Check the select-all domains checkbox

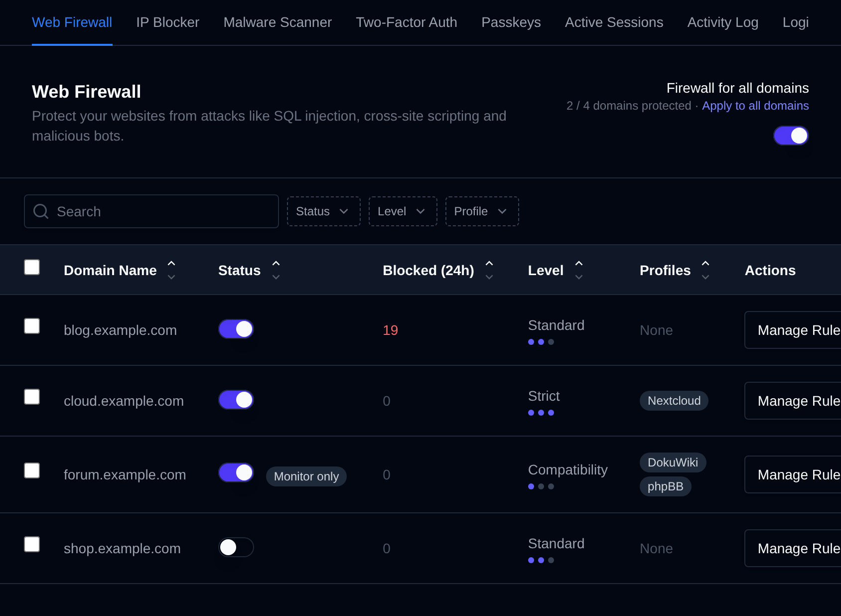pyautogui.click(x=32, y=267)
